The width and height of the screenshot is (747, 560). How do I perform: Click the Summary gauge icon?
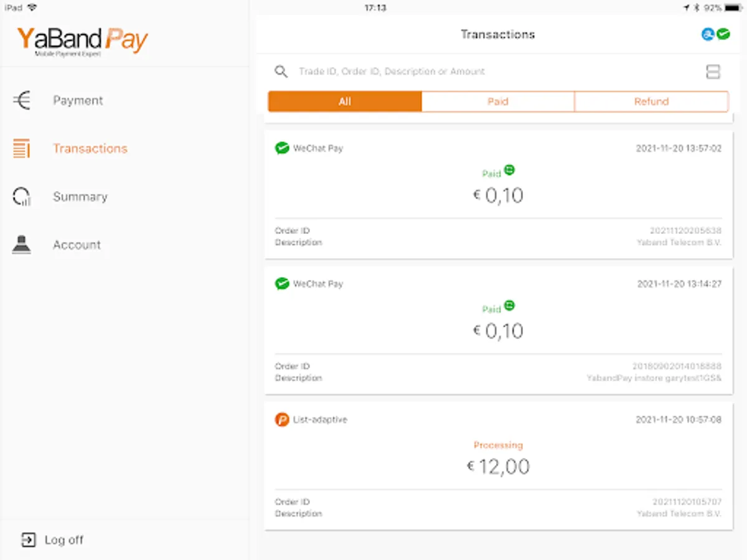(x=22, y=197)
